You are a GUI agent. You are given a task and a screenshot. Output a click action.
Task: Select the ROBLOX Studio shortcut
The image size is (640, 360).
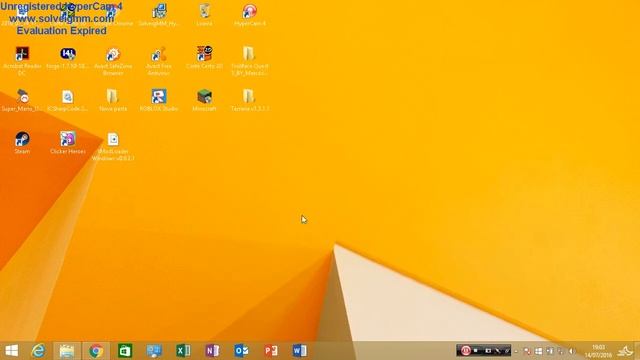(159, 100)
